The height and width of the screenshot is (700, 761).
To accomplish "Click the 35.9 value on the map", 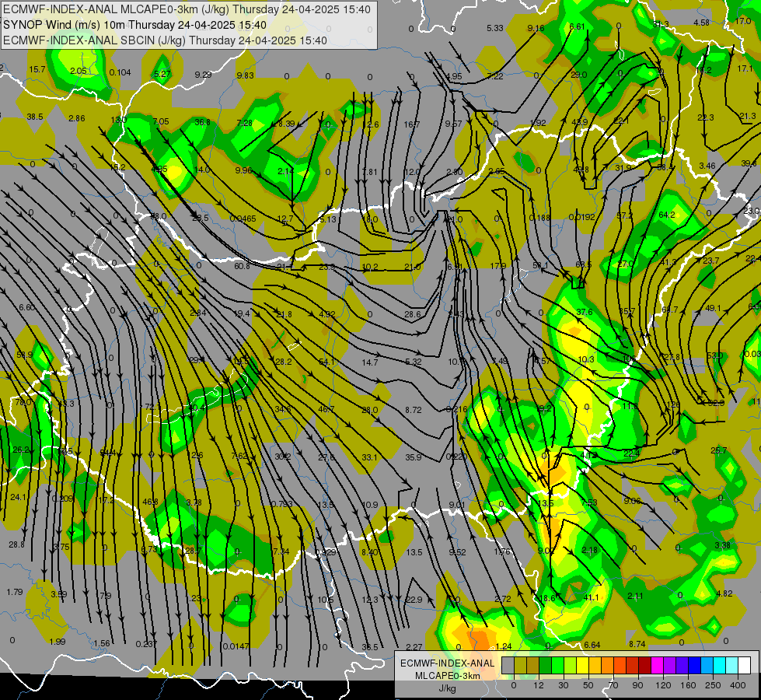I will [414, 457].
